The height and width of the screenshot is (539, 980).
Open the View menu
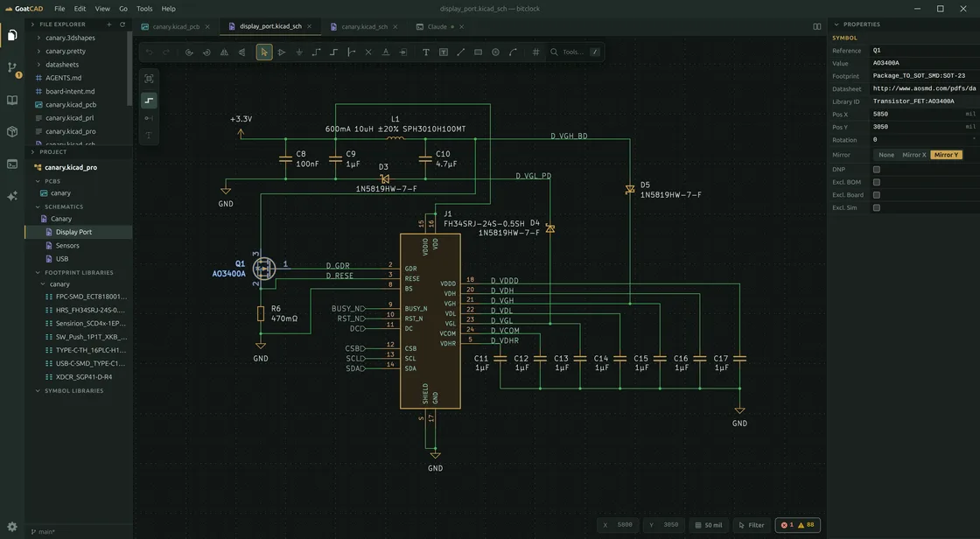click(x=102, y=9)
